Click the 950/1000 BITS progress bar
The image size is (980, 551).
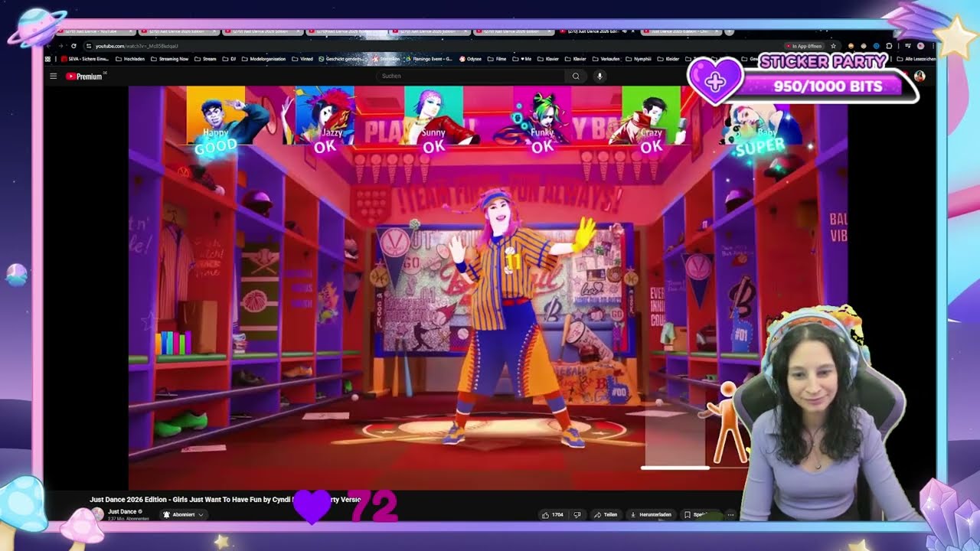(827, 86)
